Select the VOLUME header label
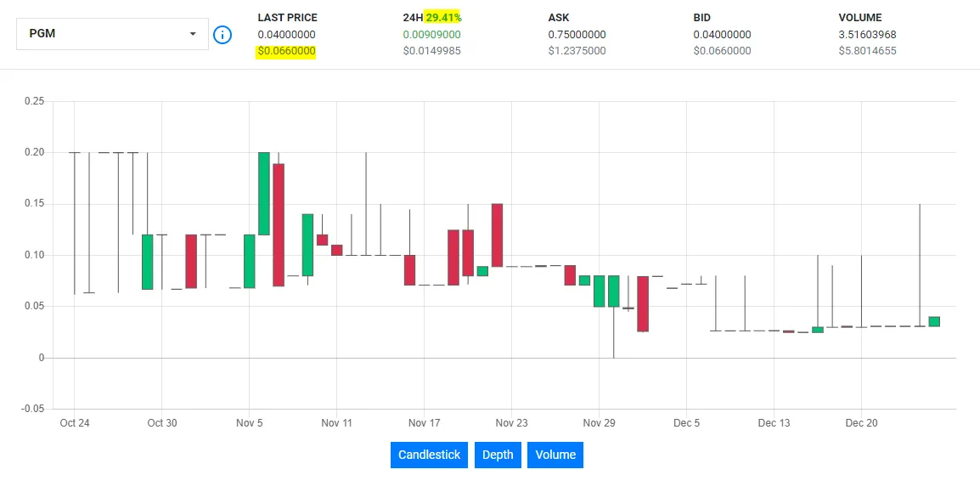The width and height of the screenshot is (980, 492). pos(860,18)
